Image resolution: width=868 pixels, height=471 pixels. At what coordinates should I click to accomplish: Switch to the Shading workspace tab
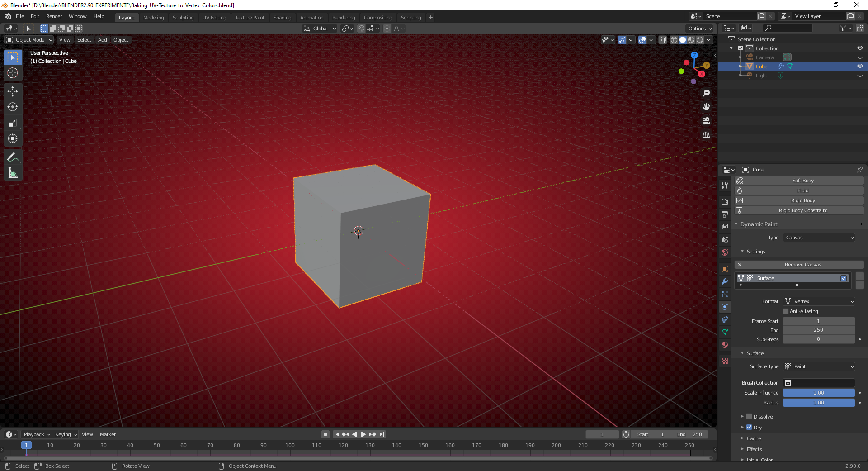tap(282, 18)
